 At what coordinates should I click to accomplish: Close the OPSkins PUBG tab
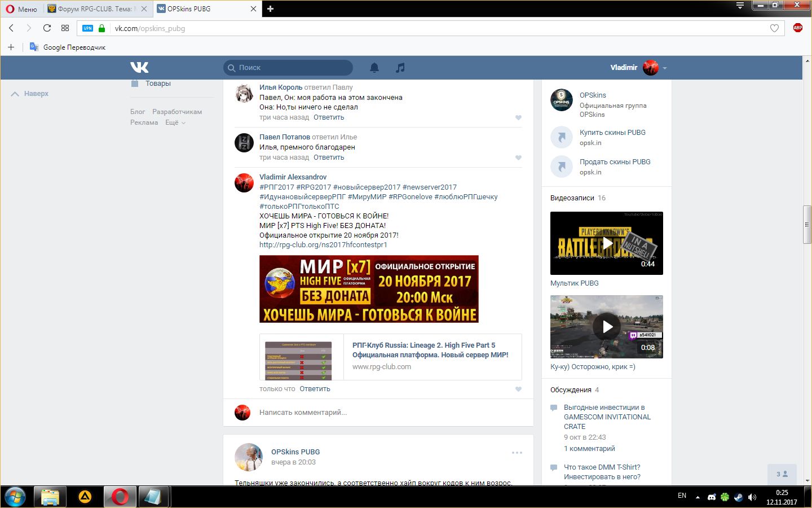tap(253, 8)
